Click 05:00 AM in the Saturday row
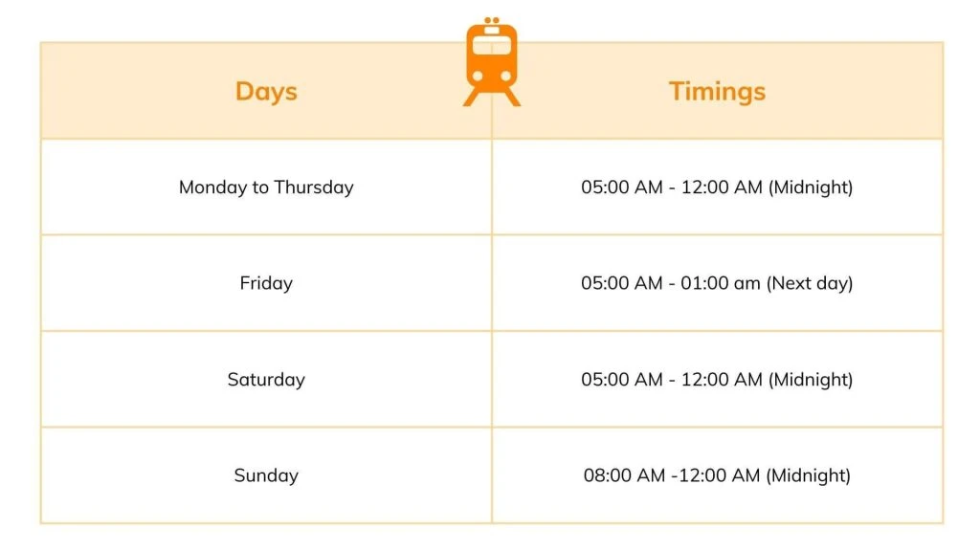Screen dimensions: 980x551 coord(622,380)
